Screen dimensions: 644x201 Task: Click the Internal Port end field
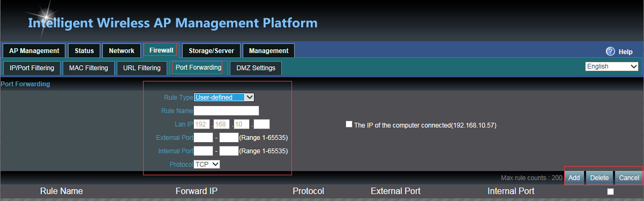pos(229,151)
